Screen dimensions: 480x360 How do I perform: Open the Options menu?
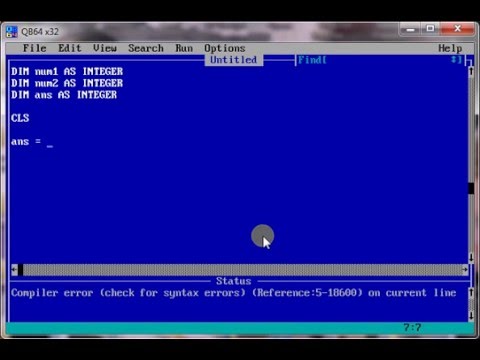tap(225, 48)
